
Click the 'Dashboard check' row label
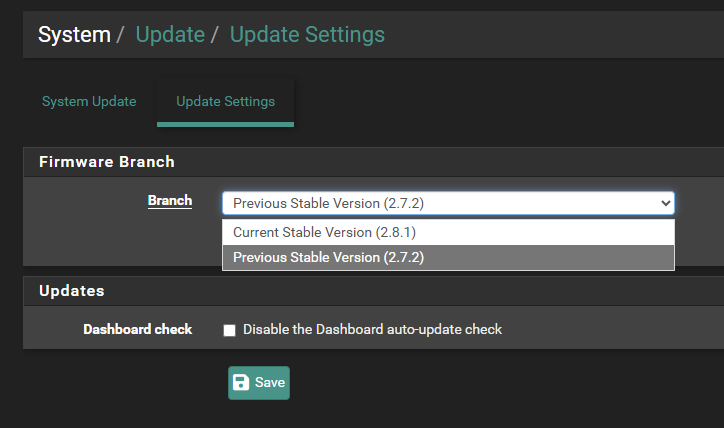(138, 329)
